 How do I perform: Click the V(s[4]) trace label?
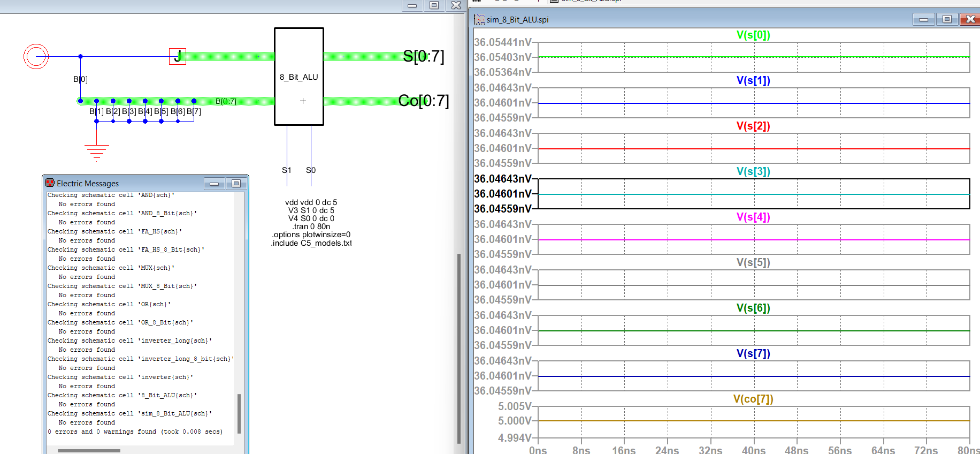pyautogui.click(x=753, y=217)
